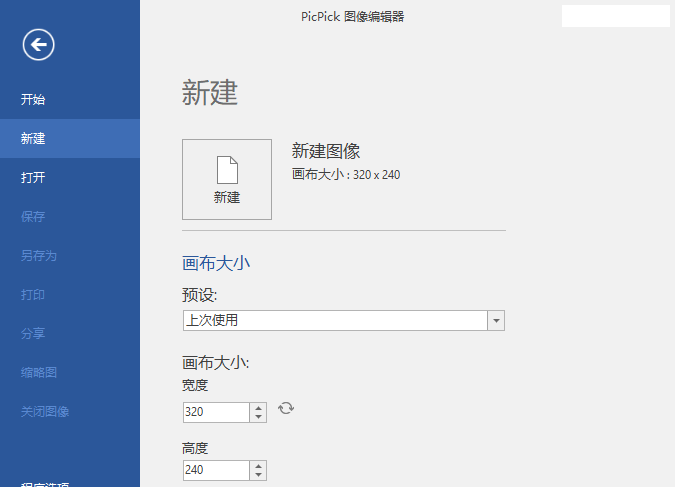This screenshot has width=675, height=487.
Task: Click the blue 画布大小 section heading
Action: 216,263
